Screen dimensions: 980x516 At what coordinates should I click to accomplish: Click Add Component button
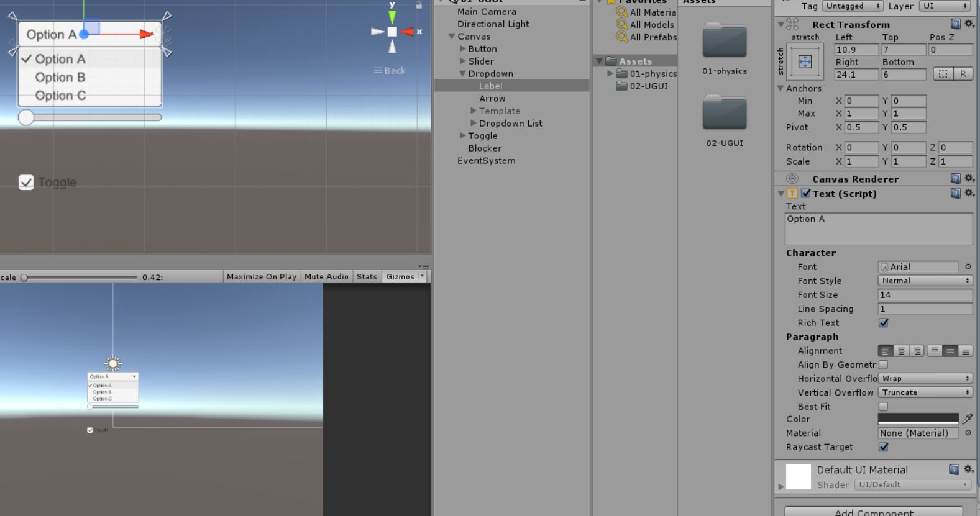click(x=874, y=512)
